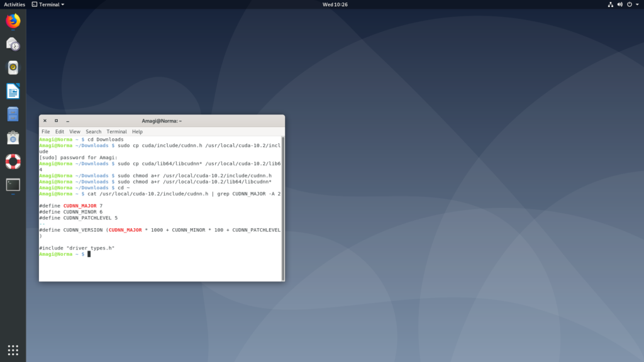The image size is (644, 362).
Task: Click the chmod lib64/libcudnn* command line
Action: 156,182
